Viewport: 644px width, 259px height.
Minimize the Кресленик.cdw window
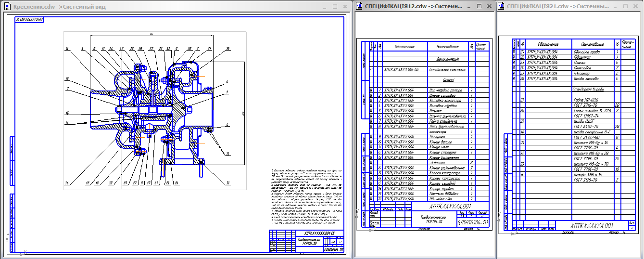pos(325,7)
